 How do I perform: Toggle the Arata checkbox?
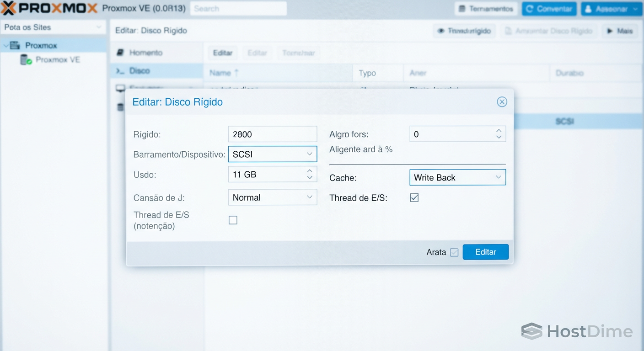coord(454,252)
